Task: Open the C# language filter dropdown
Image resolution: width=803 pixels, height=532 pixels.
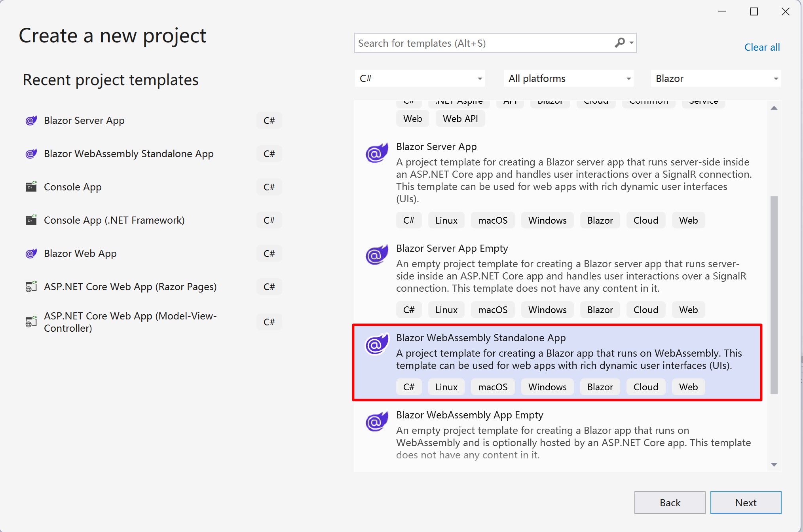Action: tap(420, 78)
